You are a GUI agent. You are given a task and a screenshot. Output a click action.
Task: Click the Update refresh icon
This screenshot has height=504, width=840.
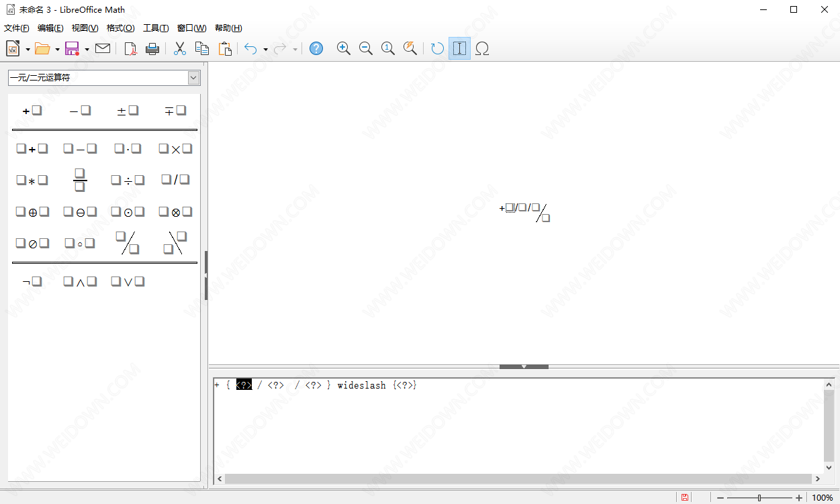437,48
